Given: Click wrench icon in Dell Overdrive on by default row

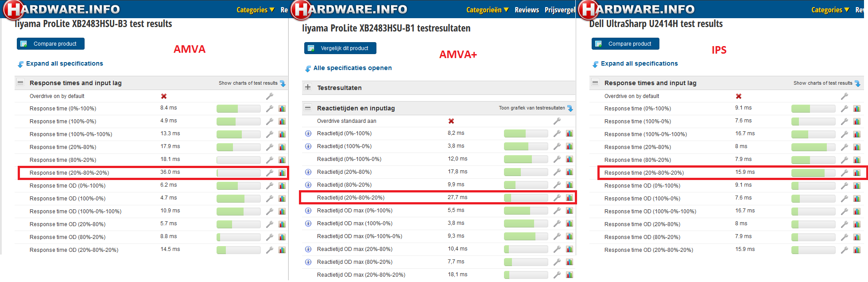Looking at the screenshot, I should pos(844,96).
